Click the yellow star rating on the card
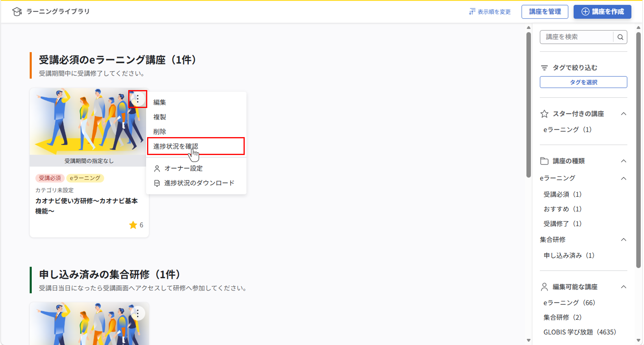 (x=133, y=225)
